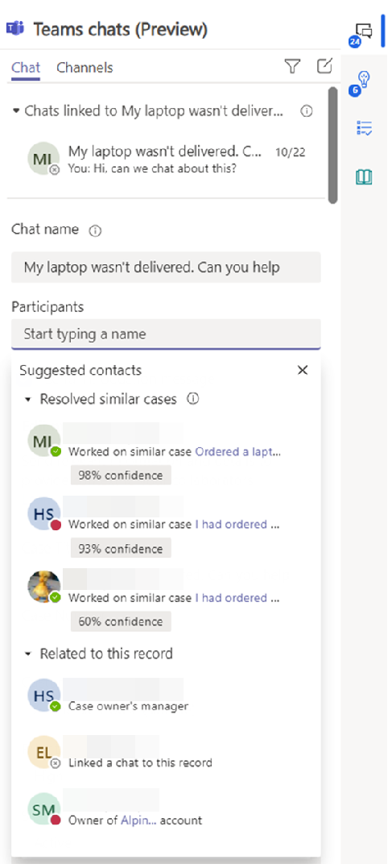Collapse Related to this record section
Screen dimensions: 392x868
pos(29,654)
